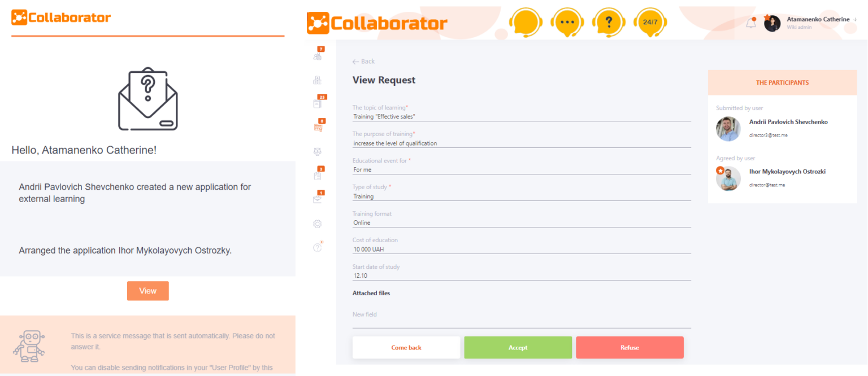Open the settings gear in the sidebar
Image resolution: width=868 pixels, height=376 pixels.
(317, 224)
